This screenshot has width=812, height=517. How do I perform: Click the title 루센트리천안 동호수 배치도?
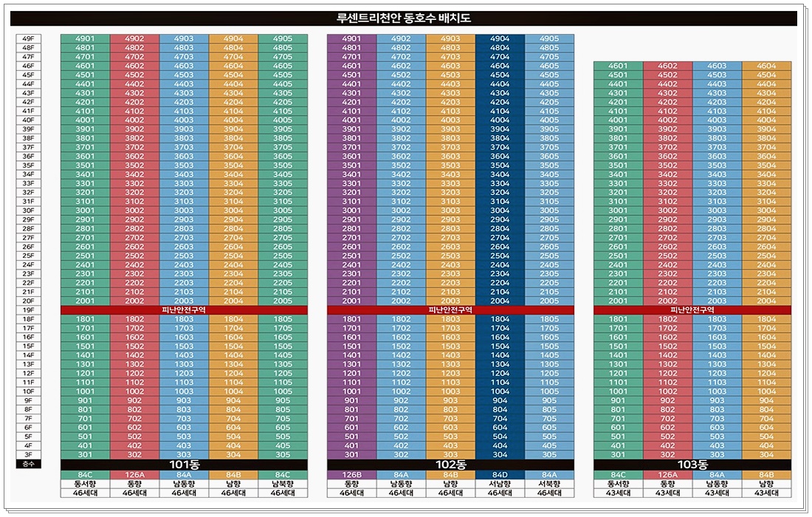(403, 18)
